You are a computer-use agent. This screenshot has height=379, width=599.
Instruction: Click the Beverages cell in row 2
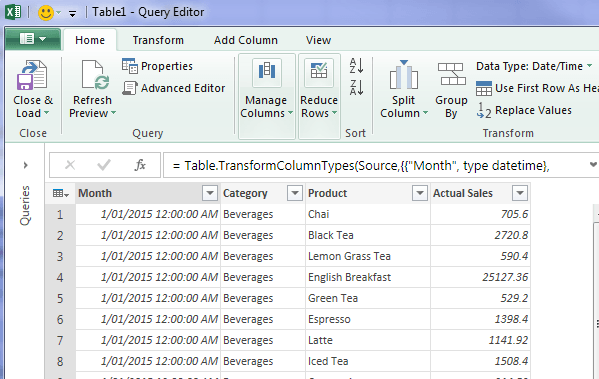tap(263, 235)
